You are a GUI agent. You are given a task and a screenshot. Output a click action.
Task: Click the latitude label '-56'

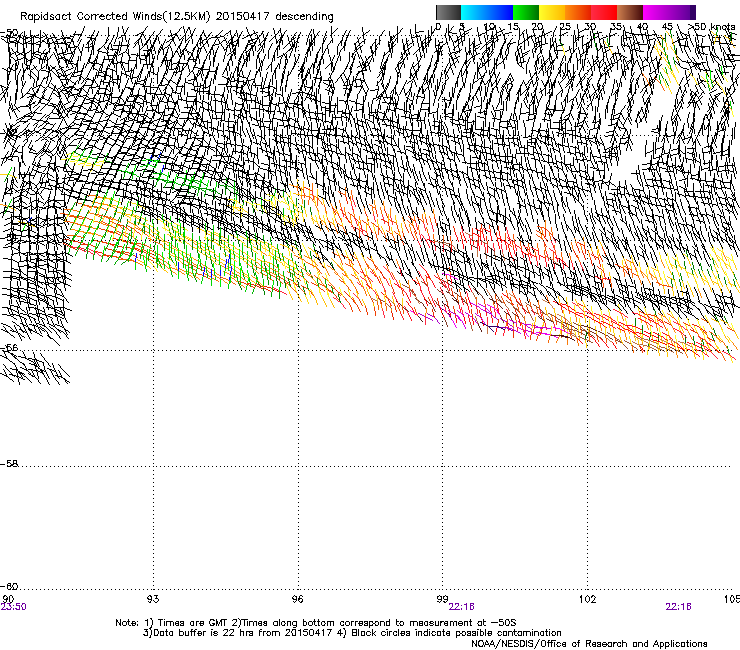point(9,347)
